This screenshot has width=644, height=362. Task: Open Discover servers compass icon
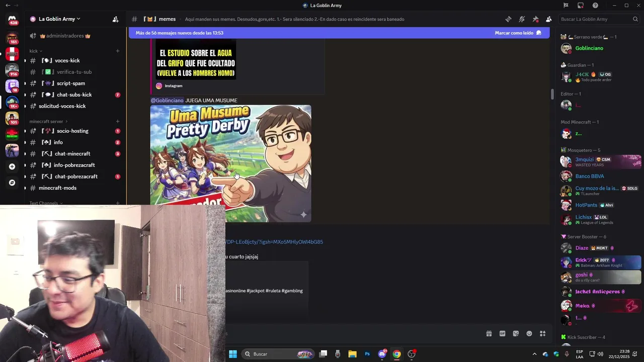[12, 183]
